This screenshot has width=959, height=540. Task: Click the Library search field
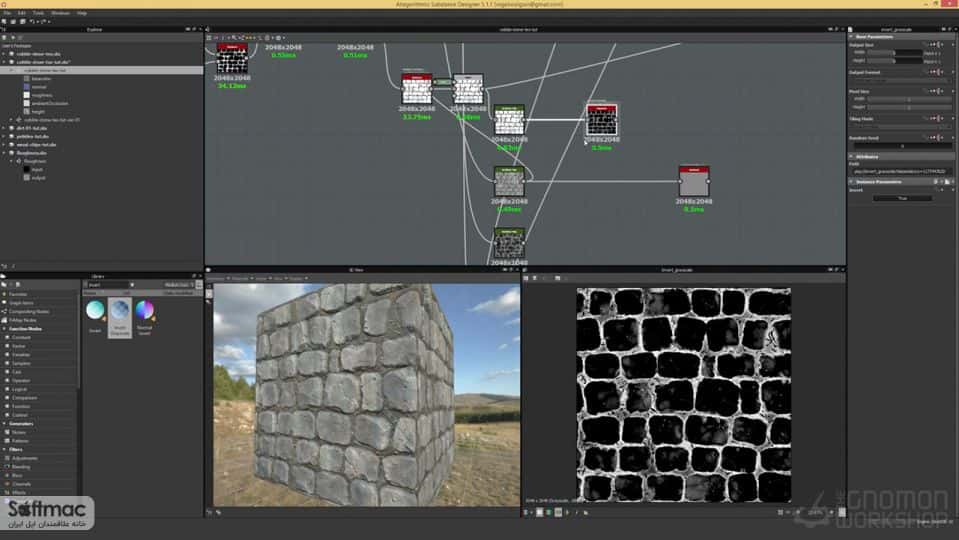[x=109, y=285]
